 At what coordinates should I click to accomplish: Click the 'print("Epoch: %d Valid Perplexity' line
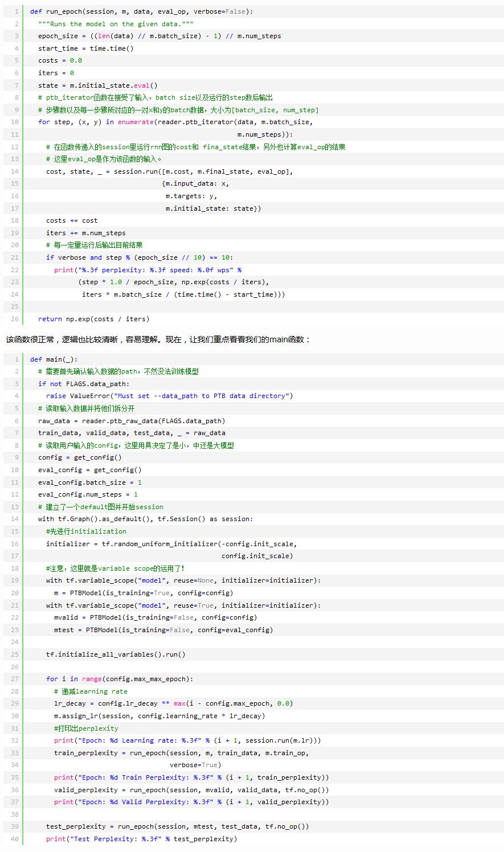pos(191,802)
